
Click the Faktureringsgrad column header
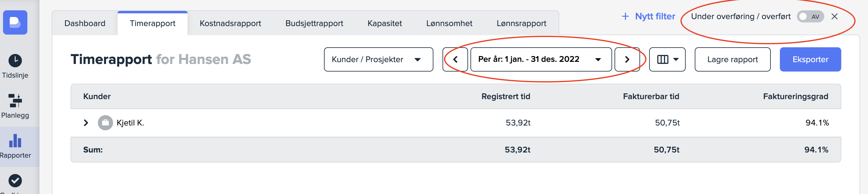[x=795, y=96]
